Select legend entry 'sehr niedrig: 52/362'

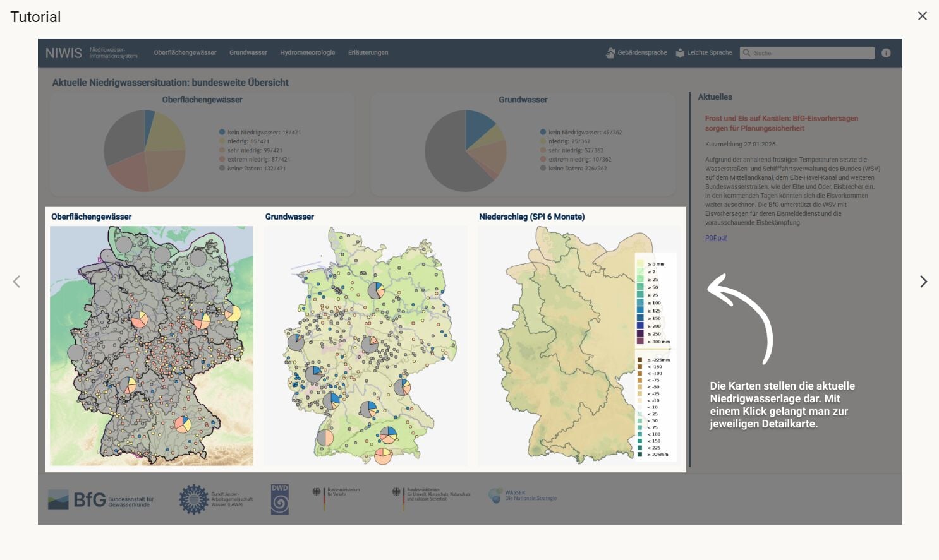(572, 150)
